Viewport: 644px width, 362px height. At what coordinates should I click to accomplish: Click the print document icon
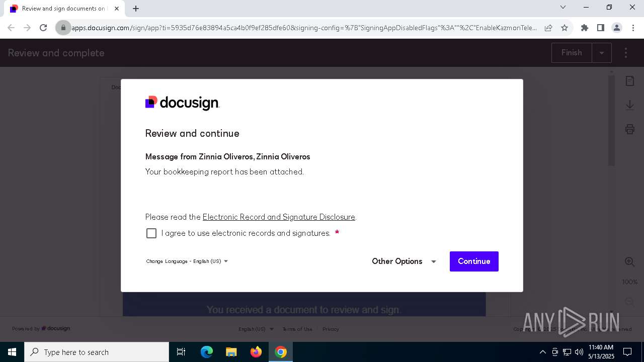tap(630, 129)
